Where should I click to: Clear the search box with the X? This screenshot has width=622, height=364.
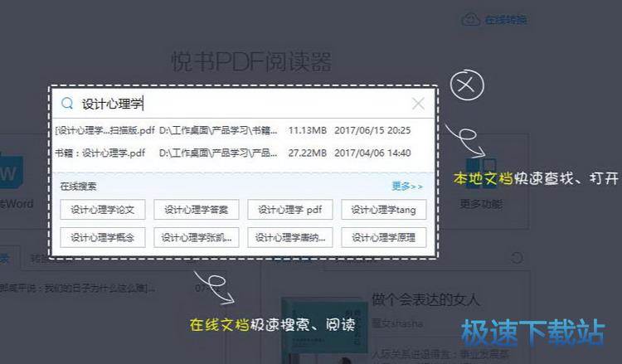point(418,104)
